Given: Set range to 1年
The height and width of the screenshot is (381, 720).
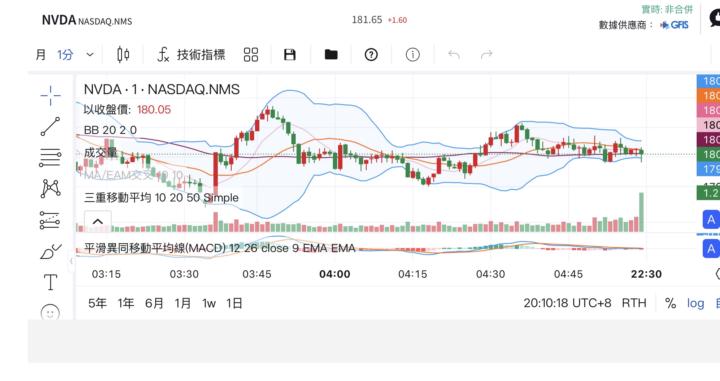Looking at the screenshot, I should (126, 303).
